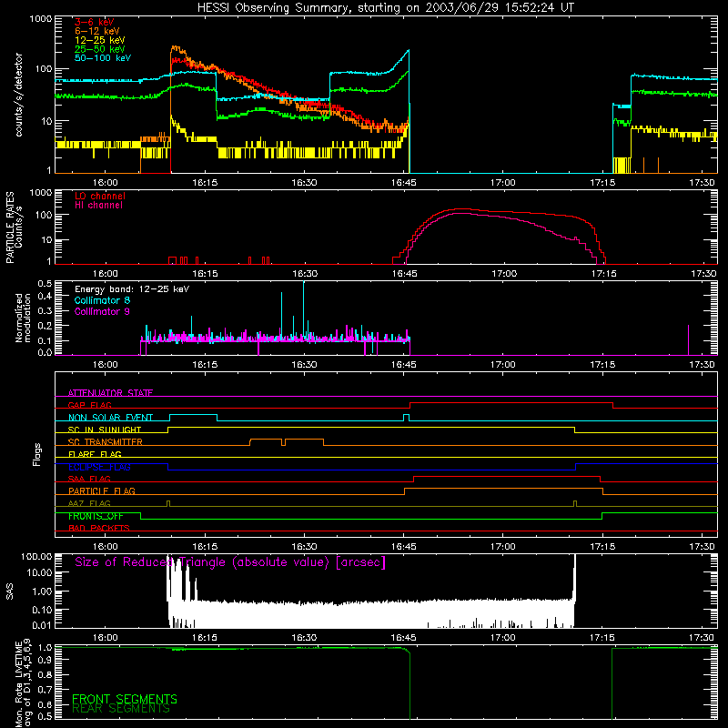The image size is (728, 728).
Task: Click the NON SOLAR EVENT flag label
Action: [110, 418]
